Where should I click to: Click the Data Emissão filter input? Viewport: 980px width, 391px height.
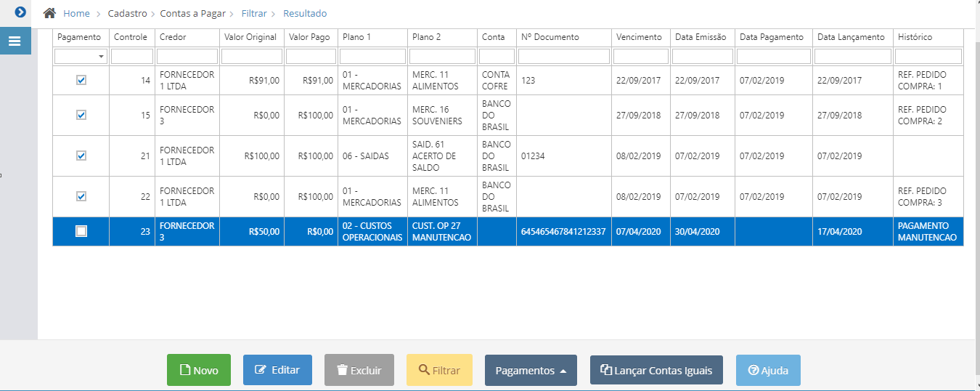[x=703, y=56]
